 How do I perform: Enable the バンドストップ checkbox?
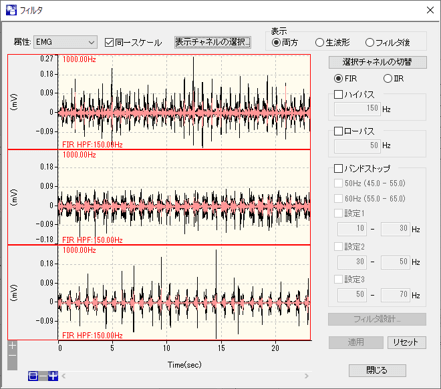(338, 168)
